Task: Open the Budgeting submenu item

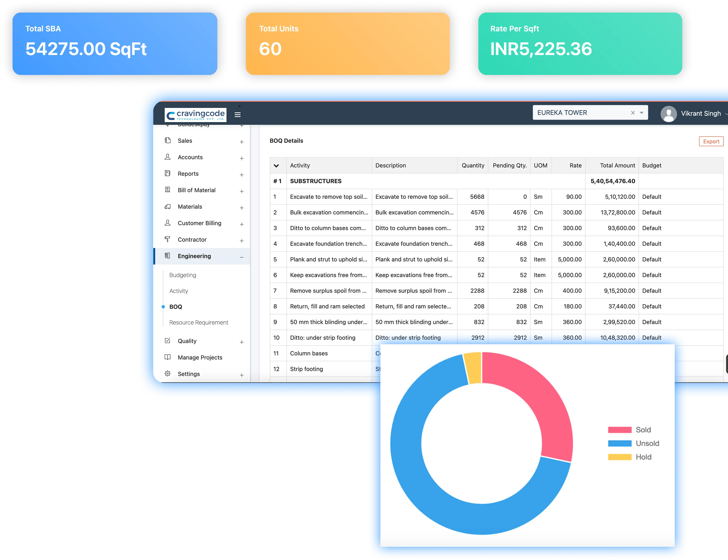Action: coord(183,275)
